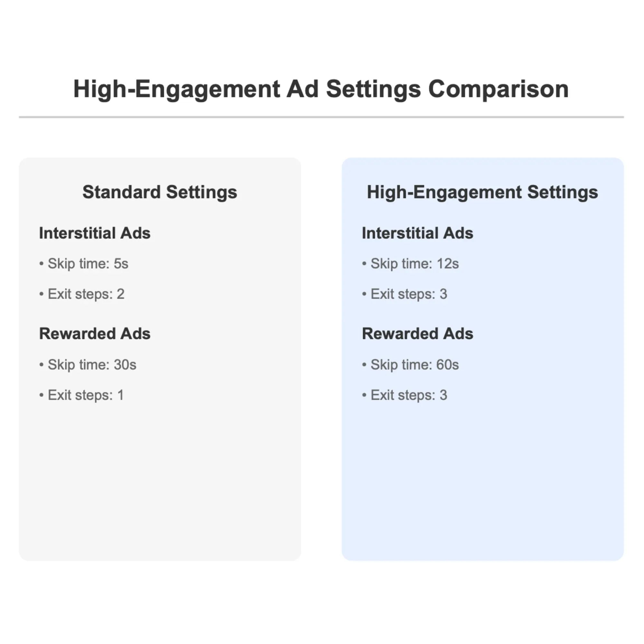Click Exit steps: 3 under High-Engagement Interstitial Ads
This screenshot has height=644, width=644.
pyautogui.click(x=404, y=294)
